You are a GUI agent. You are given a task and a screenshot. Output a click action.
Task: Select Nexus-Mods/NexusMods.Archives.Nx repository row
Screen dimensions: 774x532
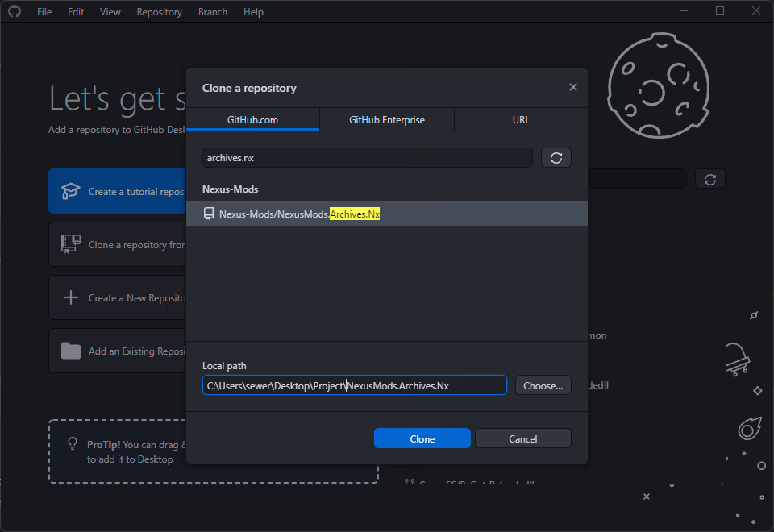click(x=387, y=214)
